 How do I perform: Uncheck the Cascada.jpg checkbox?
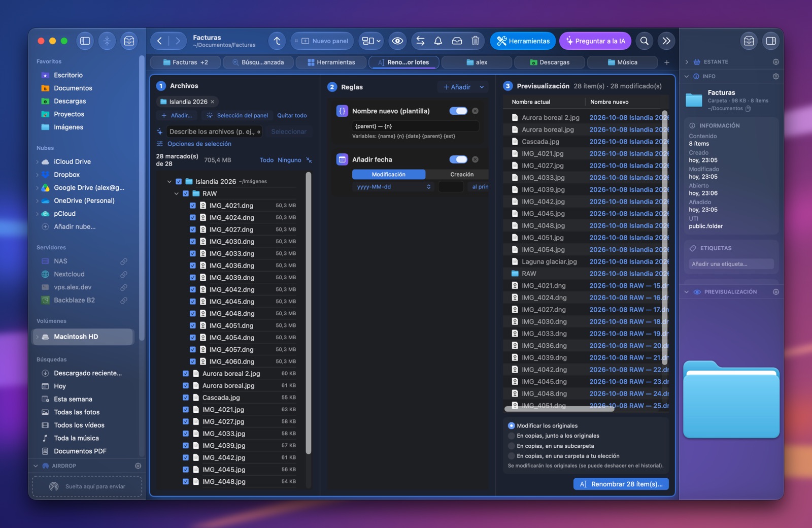186,398
